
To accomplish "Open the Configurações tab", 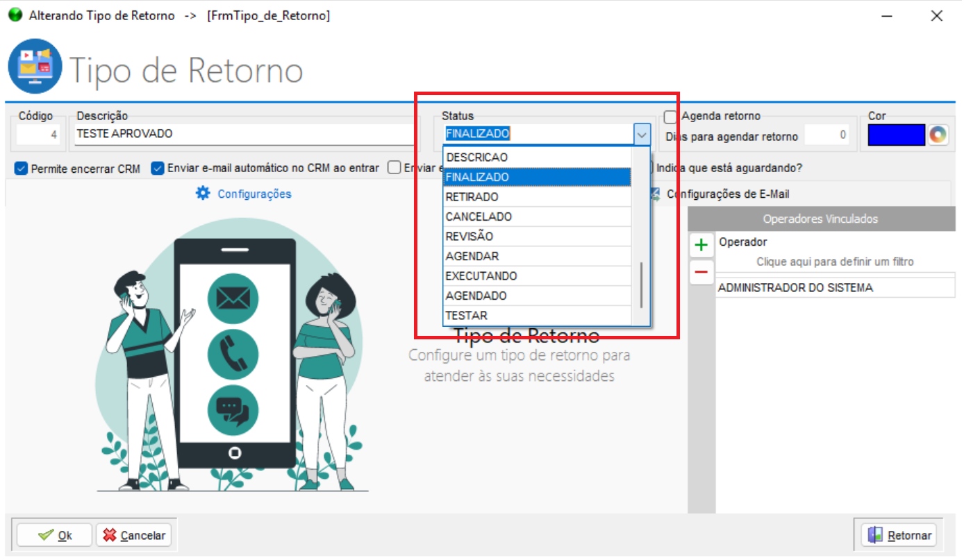I will (x=254, y=194).
